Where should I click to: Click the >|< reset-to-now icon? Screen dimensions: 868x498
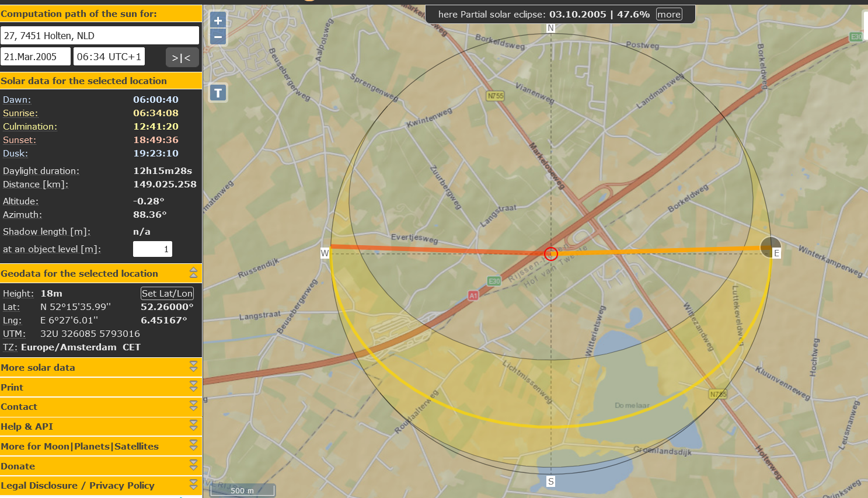tap(182, 56)
